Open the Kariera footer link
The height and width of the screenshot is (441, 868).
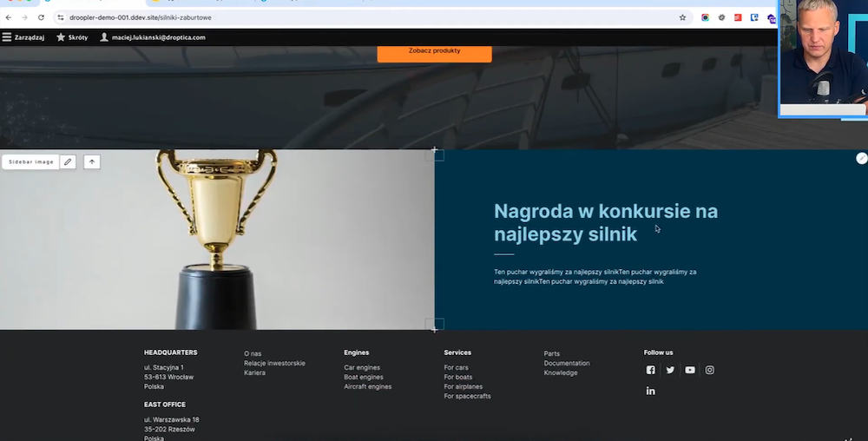254,373
